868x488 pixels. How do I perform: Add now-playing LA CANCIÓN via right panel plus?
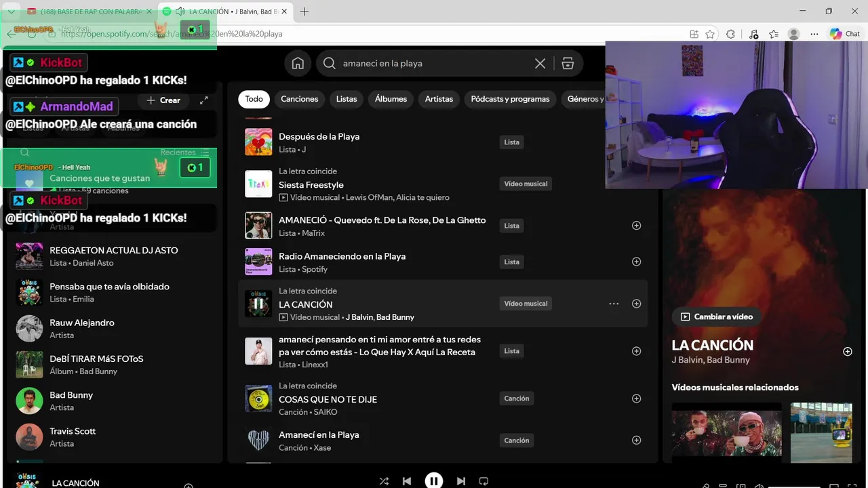click(847, 352)
